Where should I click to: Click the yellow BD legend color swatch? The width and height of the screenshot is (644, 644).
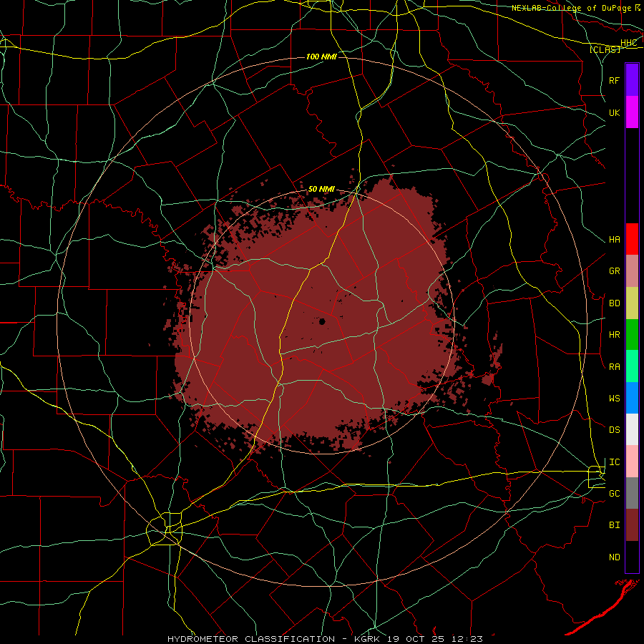click(632, 303)
